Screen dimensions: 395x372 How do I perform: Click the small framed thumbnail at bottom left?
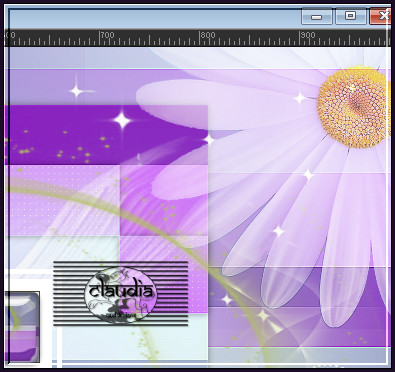22,327
